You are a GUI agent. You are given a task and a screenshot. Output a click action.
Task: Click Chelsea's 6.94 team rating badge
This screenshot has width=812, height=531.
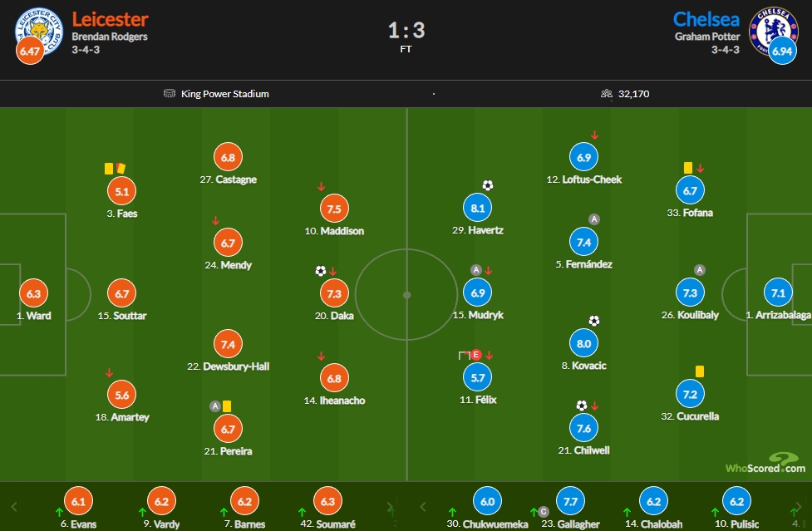[781, 52]
